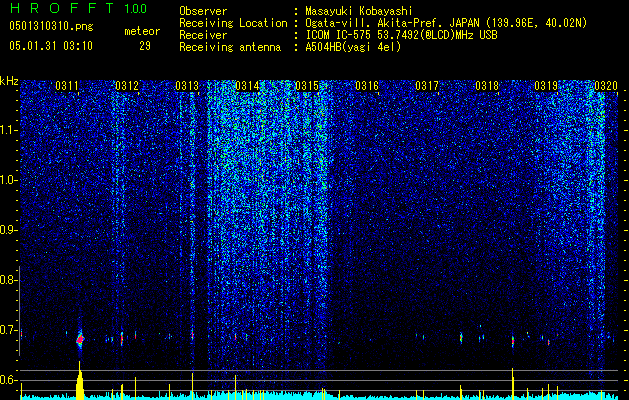Click the Receiving antenna label
Image resolution: width=629 pixels, height=400 pixels.
click(230, 47)
